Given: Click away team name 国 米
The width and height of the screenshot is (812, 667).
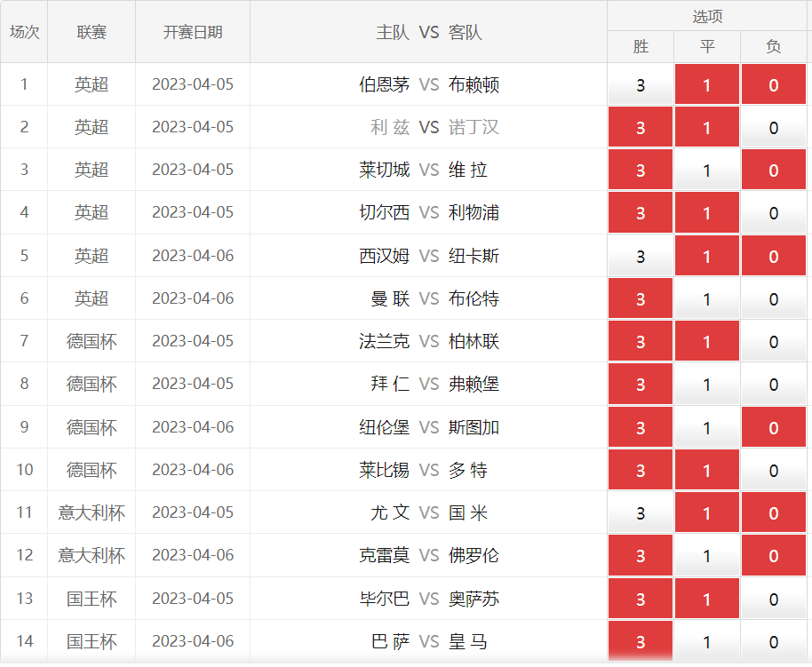Looking at the screenshot, I should [468, 512].
